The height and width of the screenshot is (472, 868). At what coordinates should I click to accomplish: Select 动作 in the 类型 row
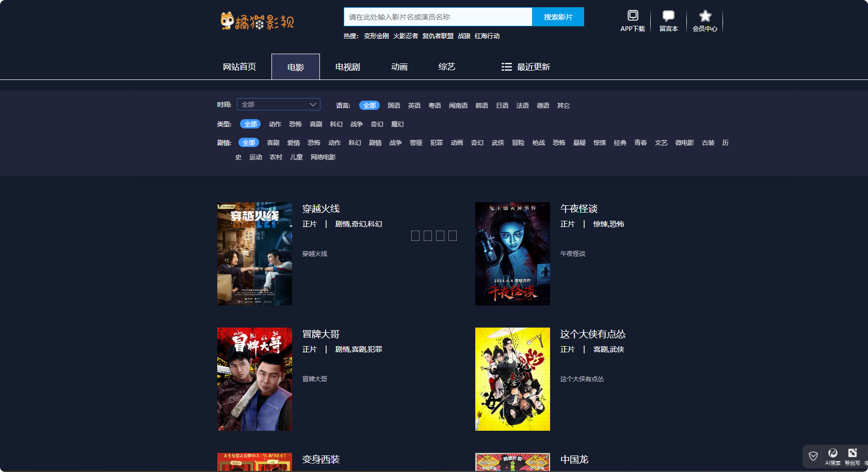coord(275,124)
